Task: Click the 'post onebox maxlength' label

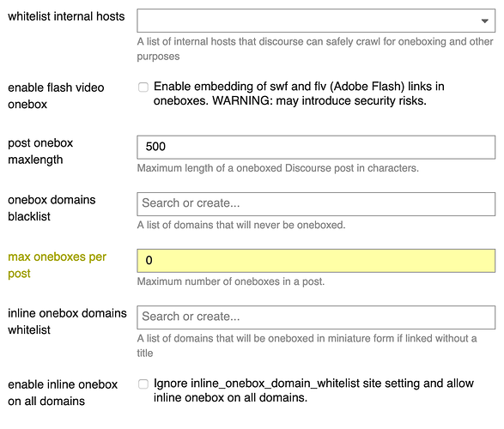Action: [x=40, y=151]
